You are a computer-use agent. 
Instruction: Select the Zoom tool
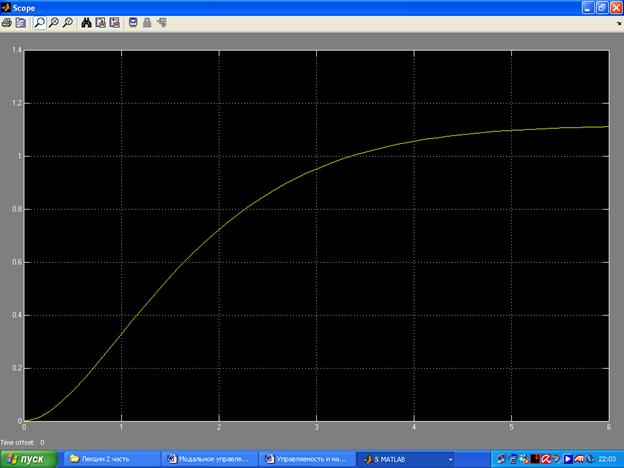click(x=39, y=23)
